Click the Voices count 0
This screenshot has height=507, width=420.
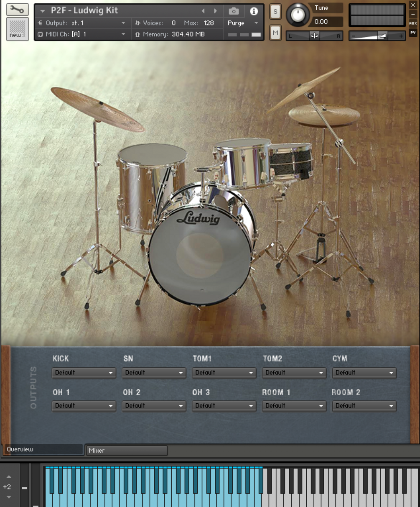coord(173,23)
